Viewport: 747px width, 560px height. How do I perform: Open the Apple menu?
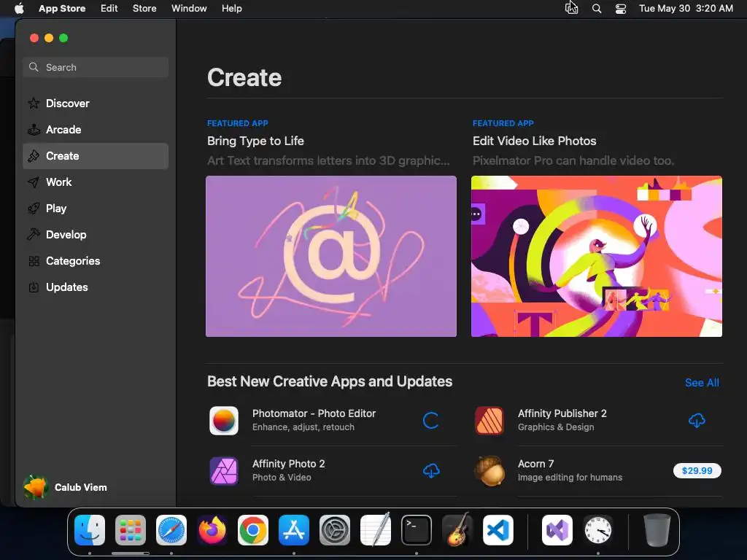(x=19, y=8)
